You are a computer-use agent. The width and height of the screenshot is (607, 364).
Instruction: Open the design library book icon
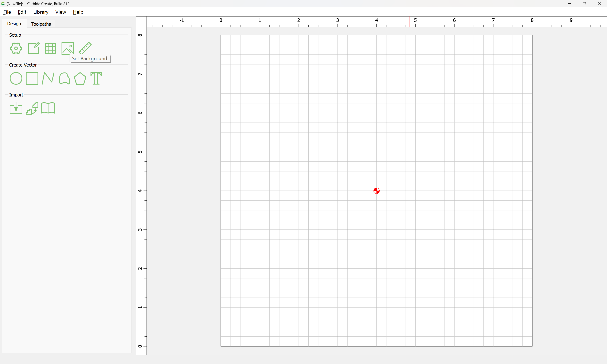tap(48, 108)
